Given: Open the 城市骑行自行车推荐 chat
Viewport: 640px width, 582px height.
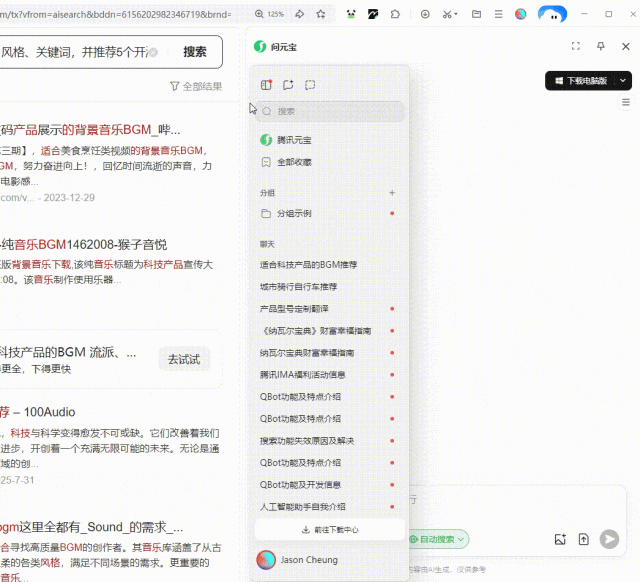Looking at the screenshot, I should point(298,286).
